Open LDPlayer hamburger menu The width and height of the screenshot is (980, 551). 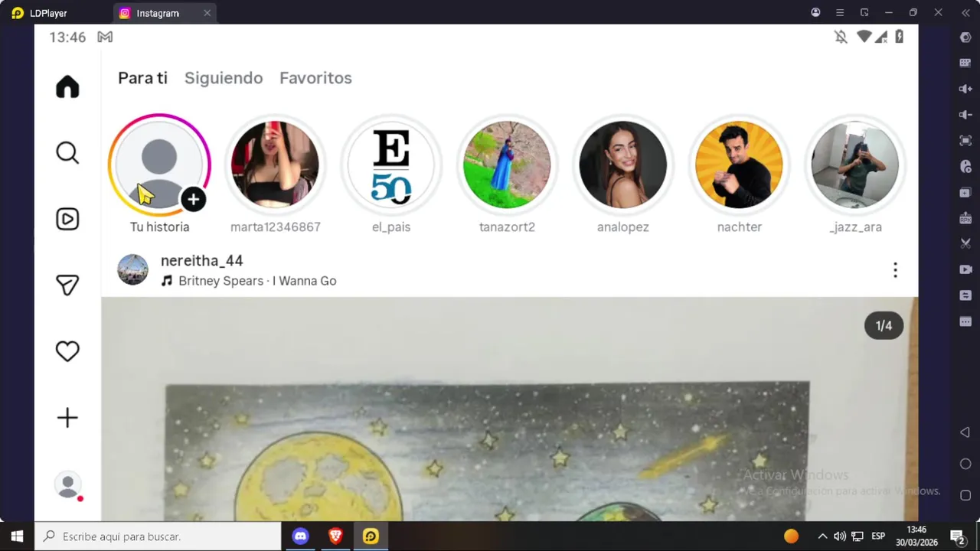(x=840, y=13)
